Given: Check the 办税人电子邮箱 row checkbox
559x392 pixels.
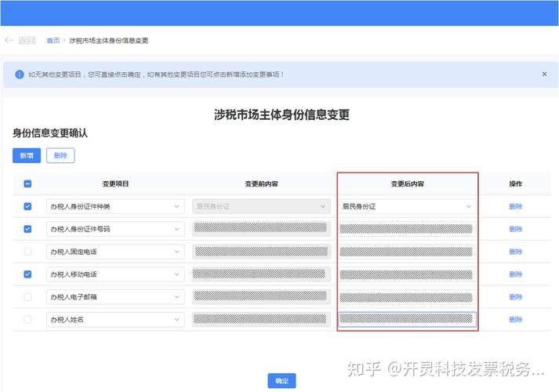Looking at the screenshot, I should click(27, 297).
